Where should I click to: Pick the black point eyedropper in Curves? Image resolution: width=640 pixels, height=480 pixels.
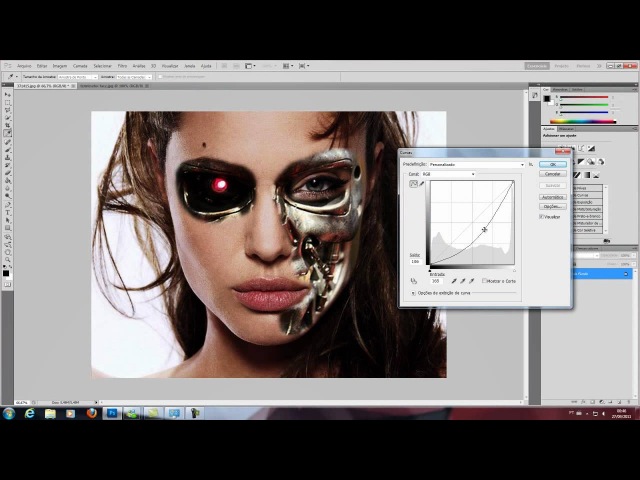pos(452,281)
